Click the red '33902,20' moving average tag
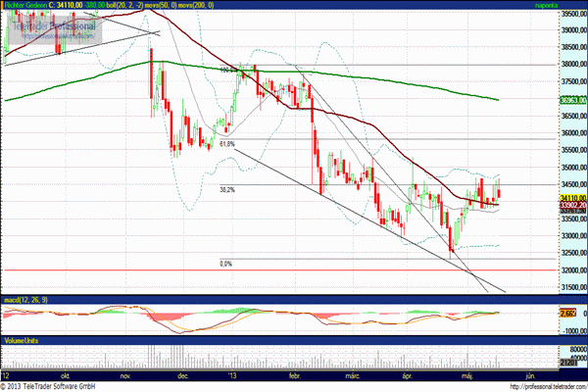588x392 pixels. click(x=573, y=205)
